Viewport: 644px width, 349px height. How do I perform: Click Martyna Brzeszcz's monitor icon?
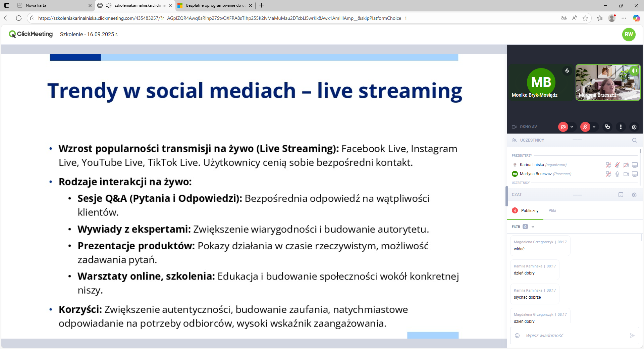(635, 174)
